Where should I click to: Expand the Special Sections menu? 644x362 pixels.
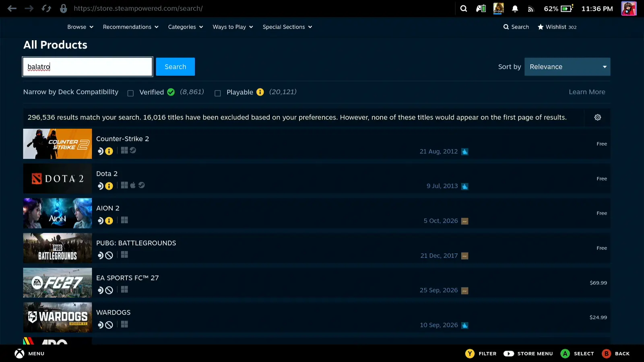click(x=287, y=27)
